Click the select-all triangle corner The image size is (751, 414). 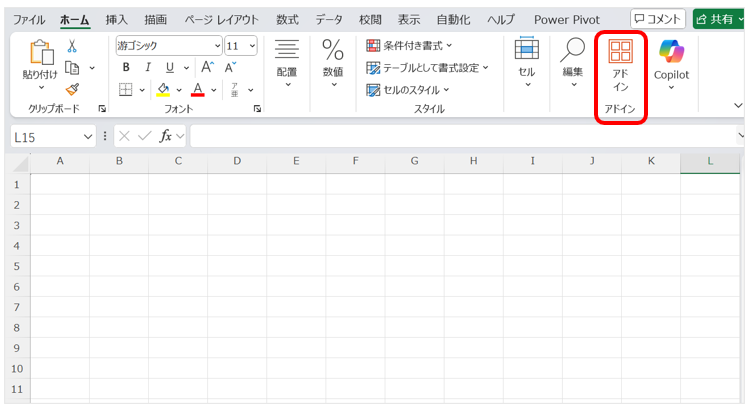point(21,164)
